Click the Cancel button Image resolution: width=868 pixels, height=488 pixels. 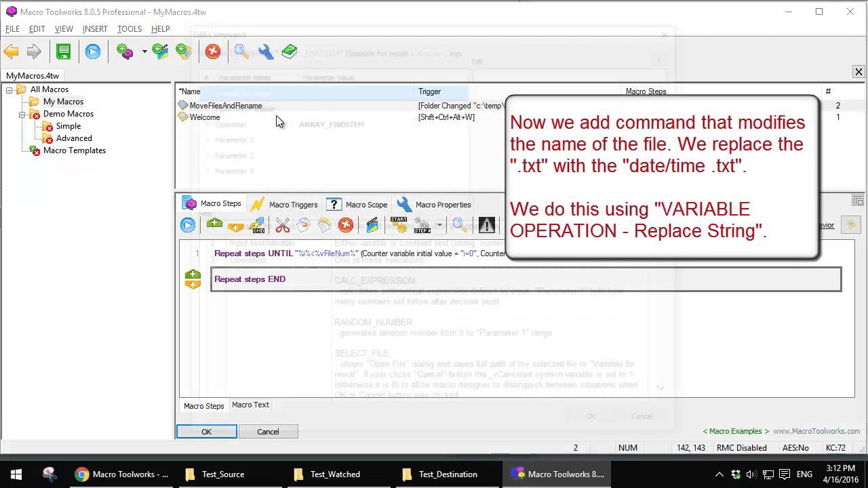coord(268,432)
